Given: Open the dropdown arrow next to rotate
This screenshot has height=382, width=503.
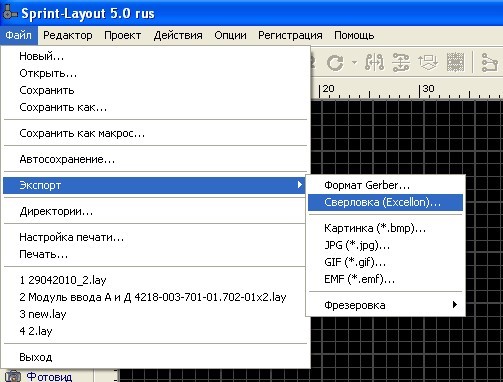Looking at the screenshot, I should click(x=354, y=62).
